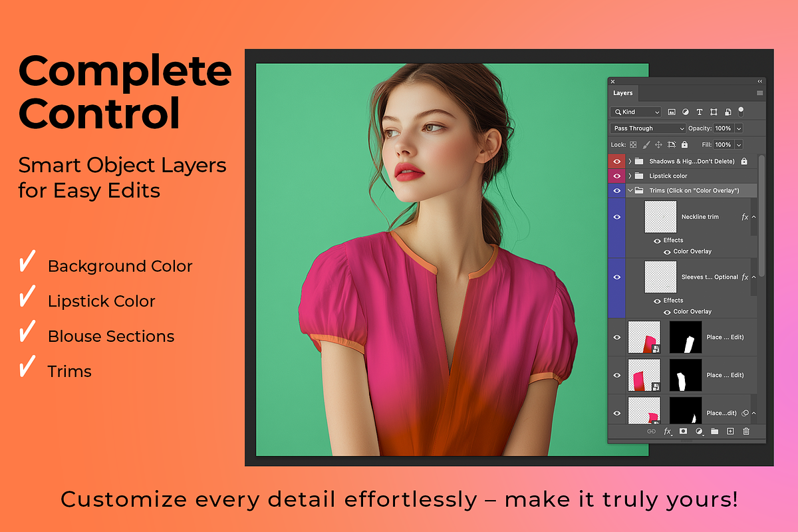
Task: Click the filter for pixel layers icon
Action: [672, 112]
